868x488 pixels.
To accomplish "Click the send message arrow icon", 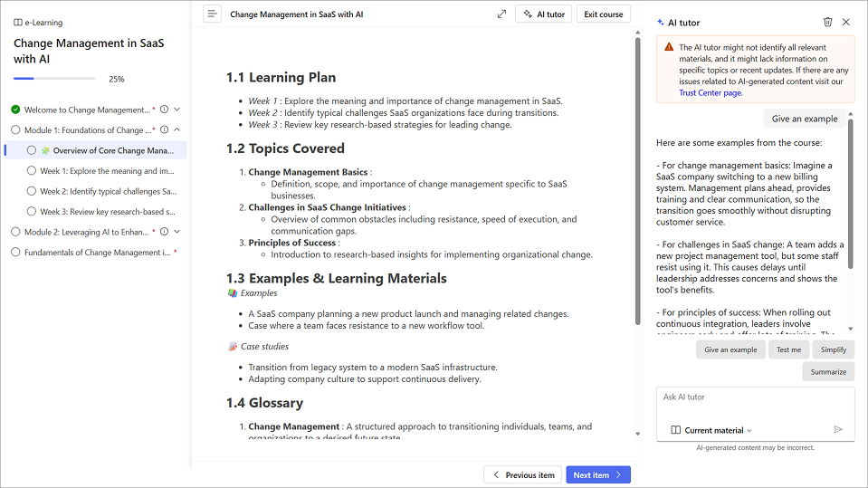I will coord(838,430).
